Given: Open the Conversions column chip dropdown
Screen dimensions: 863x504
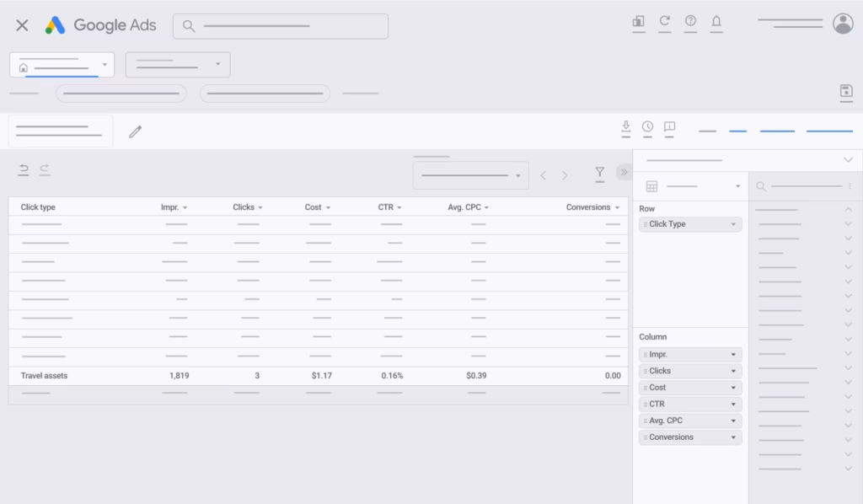Looking at the screenshot, I should tap(733, 437).
